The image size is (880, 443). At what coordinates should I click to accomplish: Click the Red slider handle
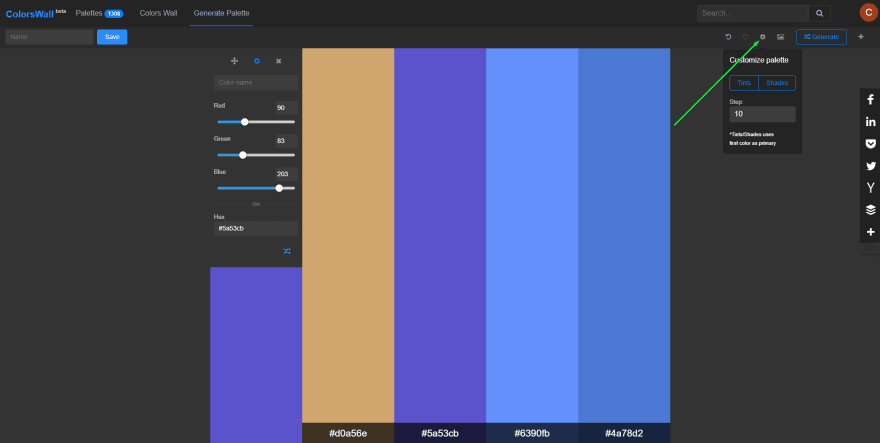click(x=244, y=122)
